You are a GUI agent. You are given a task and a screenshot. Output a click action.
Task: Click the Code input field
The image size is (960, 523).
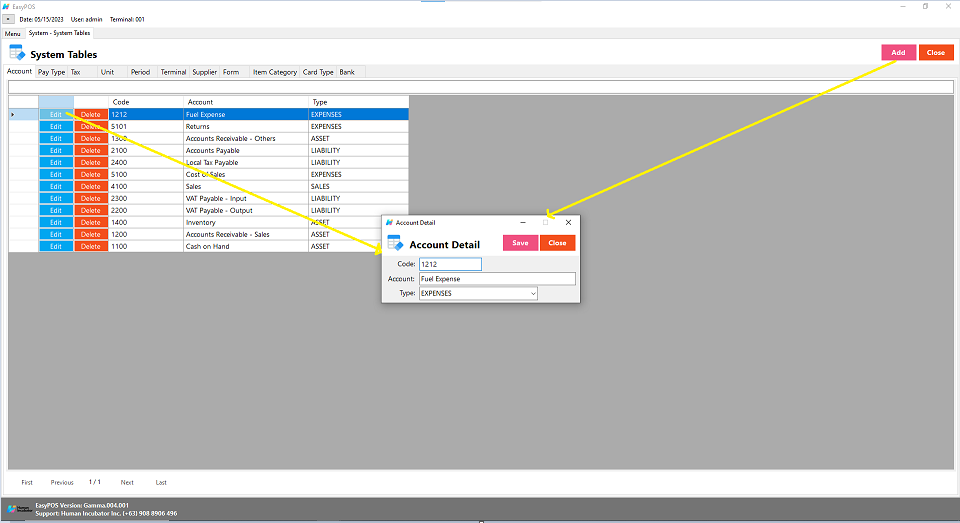[x=450, y=264]
